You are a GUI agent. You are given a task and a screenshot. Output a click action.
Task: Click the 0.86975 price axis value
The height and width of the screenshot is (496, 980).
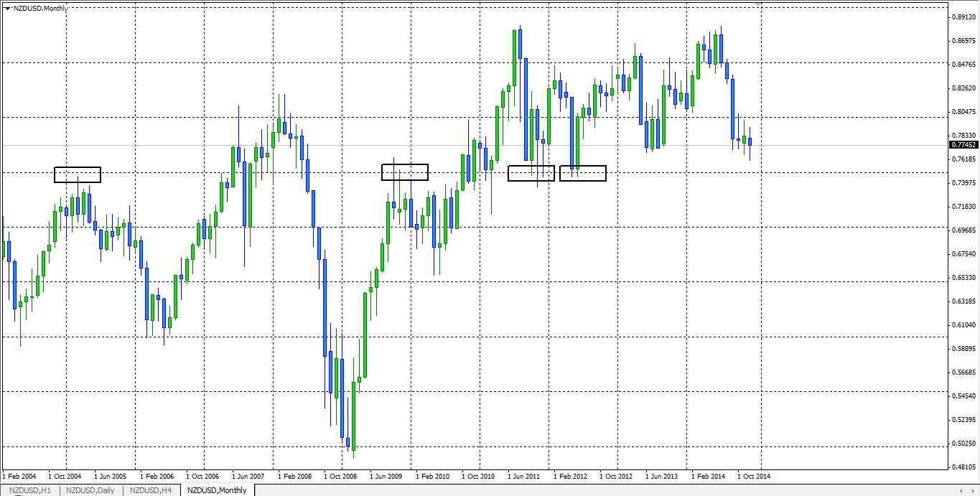pyautogui.click(x=965, y=40)
